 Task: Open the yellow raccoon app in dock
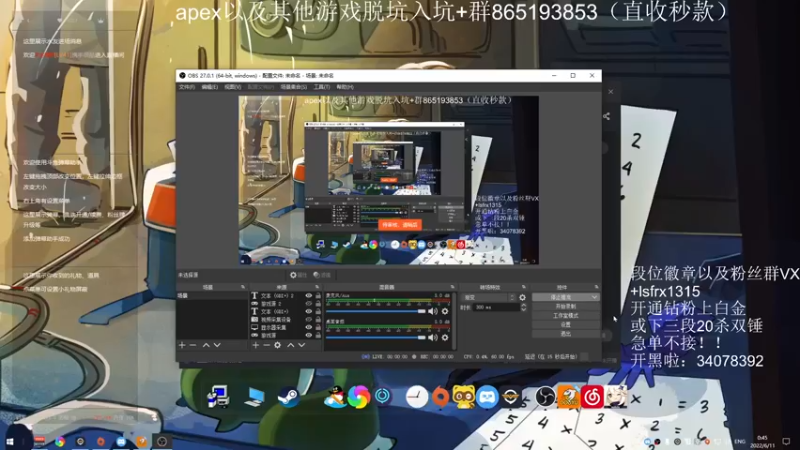pyautogui.click(x=463, y=397)
